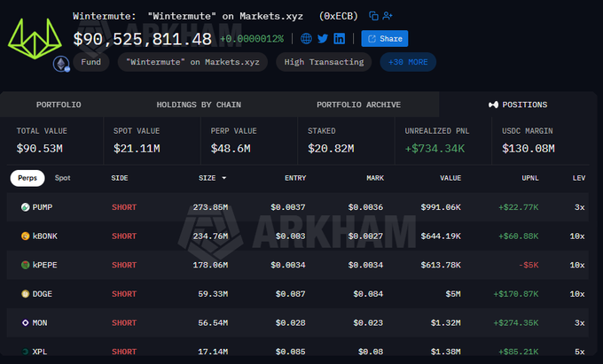This screenshot has height=364, width=603.
Task: Click the MON token name
Action: click(x=40, y=322)
